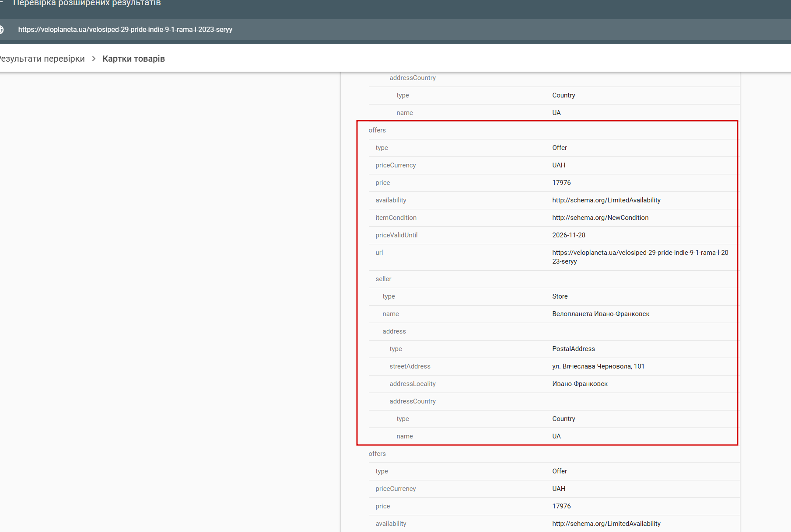The width and height of the screenshot is (791, 532).
Task: Click the addressCountry label below addressLocality
Action: point(413,401)
